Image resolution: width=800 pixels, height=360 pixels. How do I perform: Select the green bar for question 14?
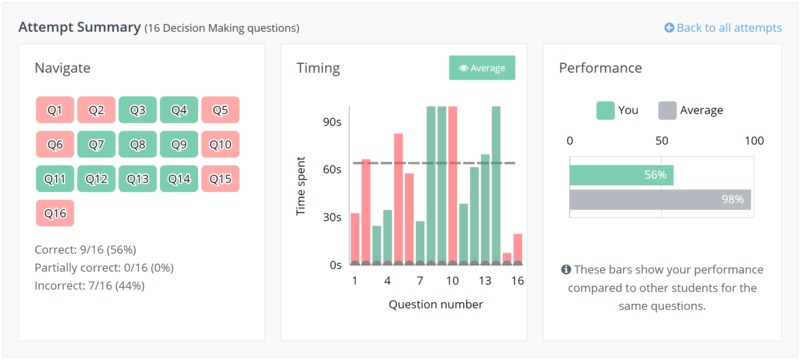pyautogui.click(x=496, y=186)
